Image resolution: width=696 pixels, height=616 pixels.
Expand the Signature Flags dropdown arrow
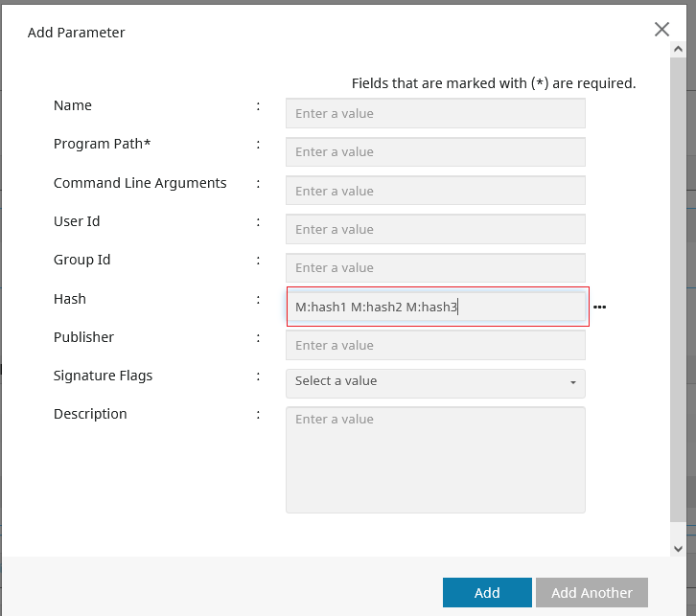pyautogui.click(x=573, y=382)
